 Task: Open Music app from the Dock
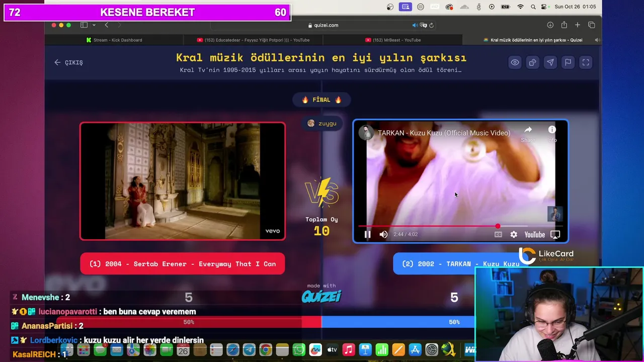349,349
